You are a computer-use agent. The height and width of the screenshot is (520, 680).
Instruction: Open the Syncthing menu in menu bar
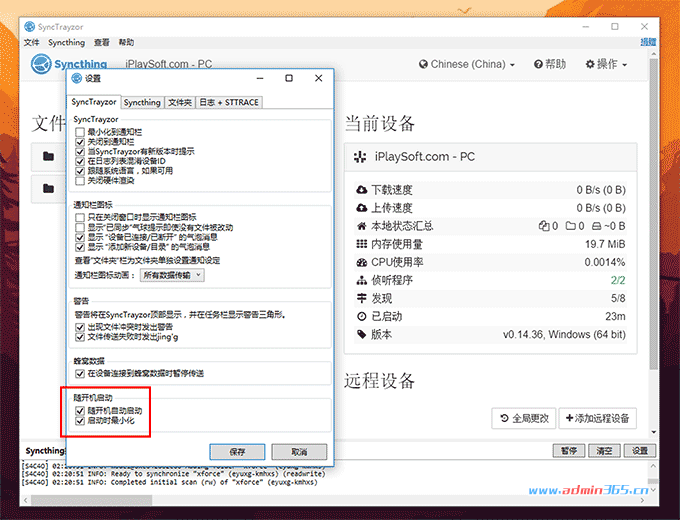[x=66, y=43]
